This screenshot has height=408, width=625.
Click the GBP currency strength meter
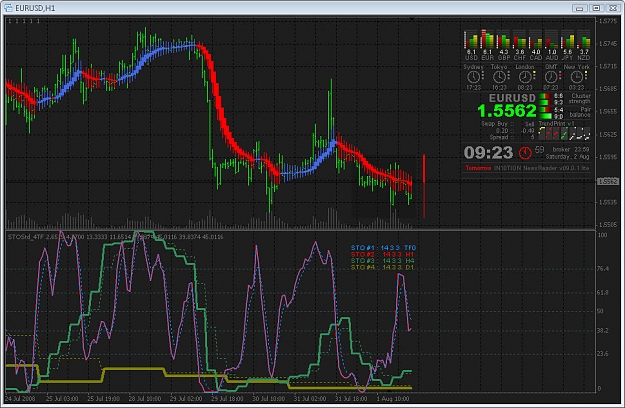503,45
